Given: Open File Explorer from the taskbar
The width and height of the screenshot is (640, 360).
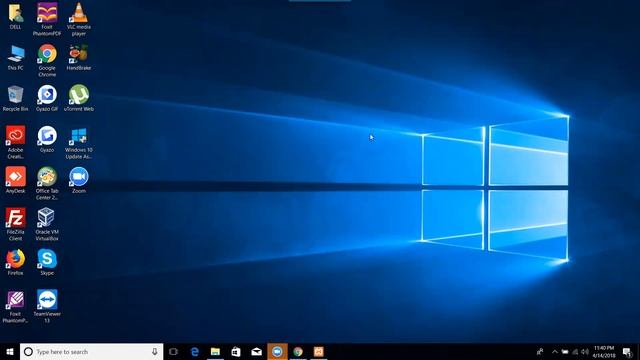Looking at the screenshot, I should point(215,352).
